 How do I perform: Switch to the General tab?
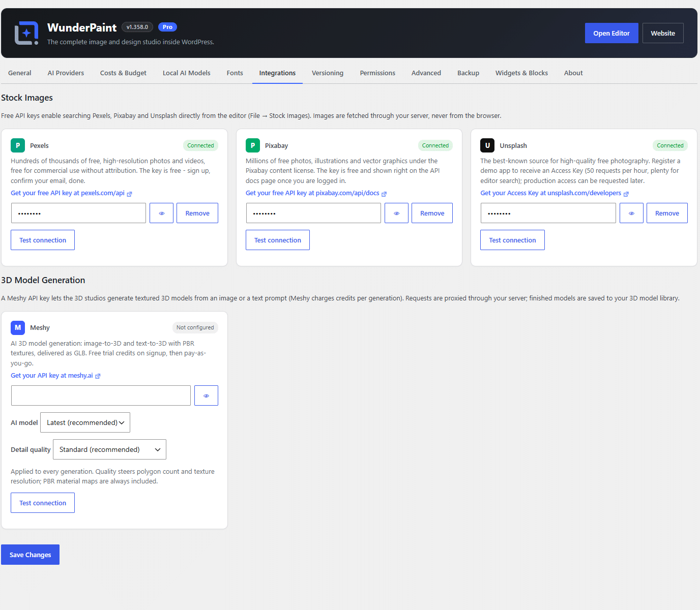[x=20, y=73]
